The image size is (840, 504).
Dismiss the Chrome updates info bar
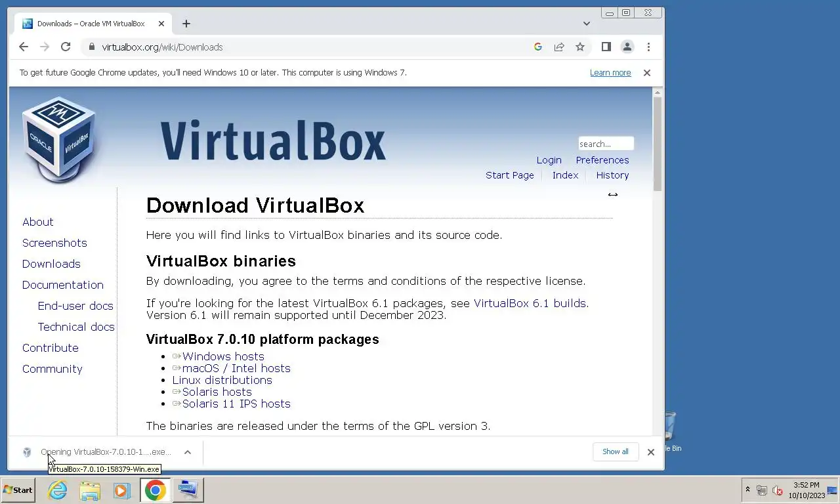coord(647,73)
